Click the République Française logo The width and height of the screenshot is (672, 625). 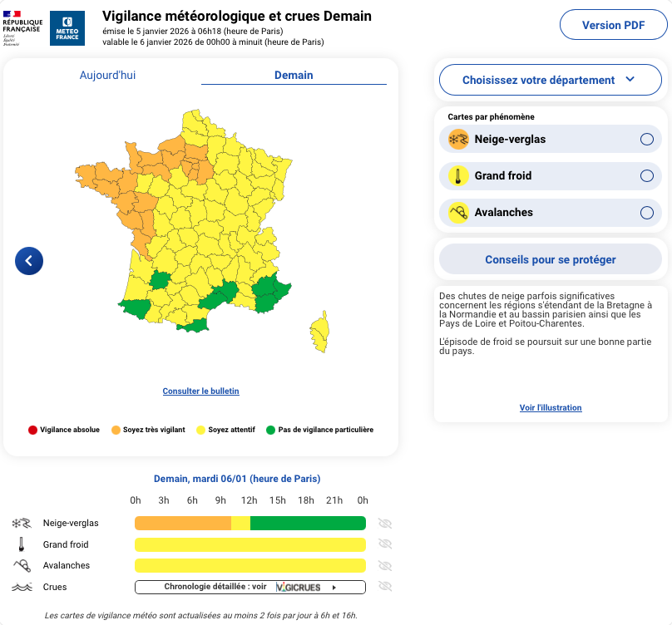click(22, 27)
